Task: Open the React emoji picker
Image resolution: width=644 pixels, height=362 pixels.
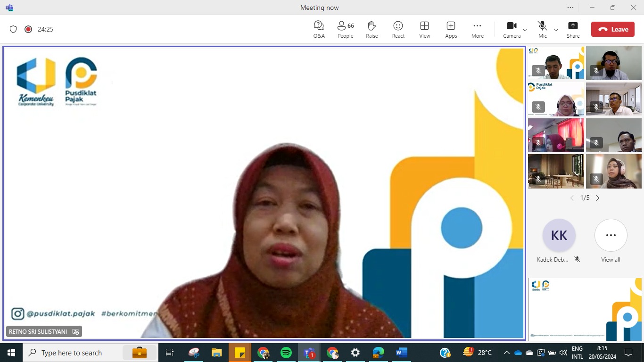Action: [398, 29]
